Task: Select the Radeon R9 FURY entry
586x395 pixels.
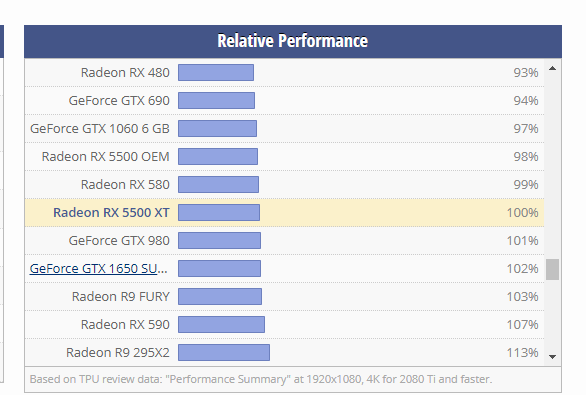Action: [x=121, y=297]
